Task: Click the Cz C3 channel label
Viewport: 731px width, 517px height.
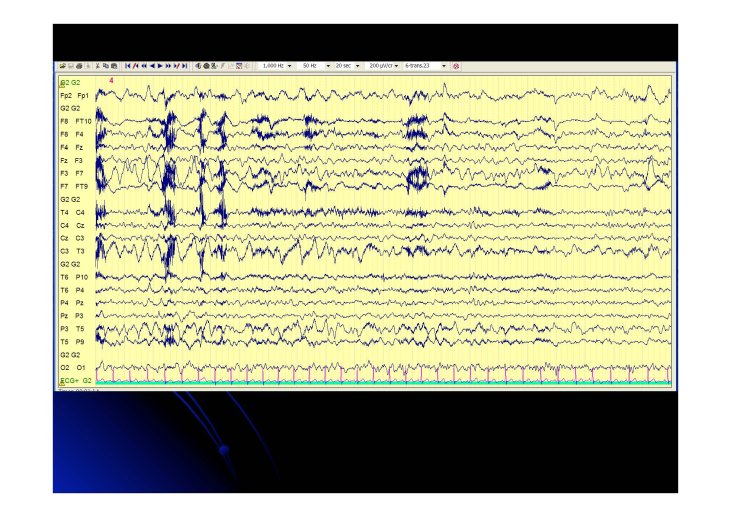Action: click(x=72, y=238)
